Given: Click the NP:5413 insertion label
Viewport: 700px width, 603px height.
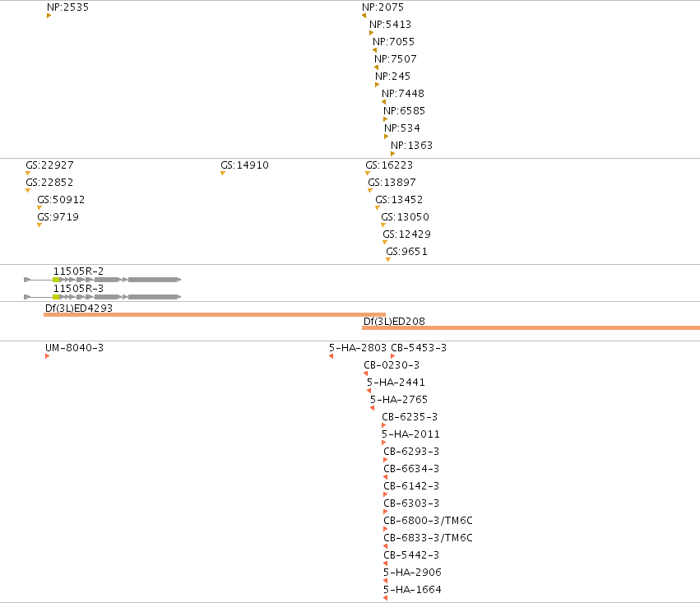Looking at the screenshot, I should coord(390,25).
